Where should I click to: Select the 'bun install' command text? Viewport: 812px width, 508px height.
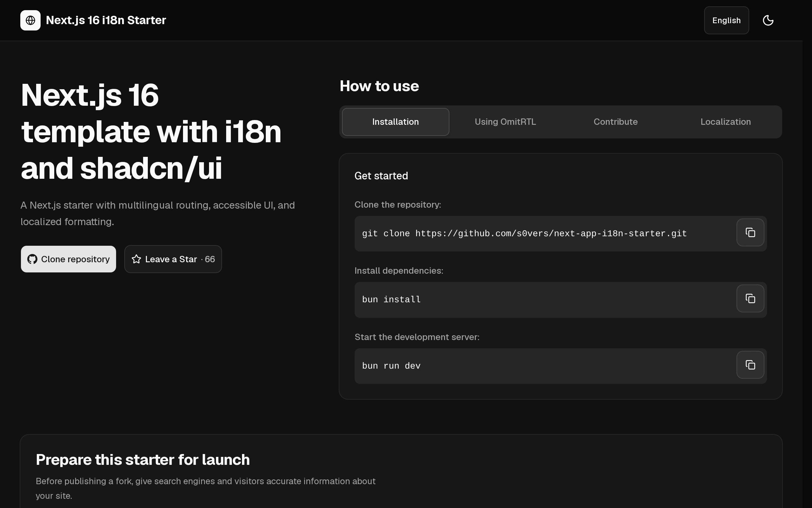tap(391, 299)
